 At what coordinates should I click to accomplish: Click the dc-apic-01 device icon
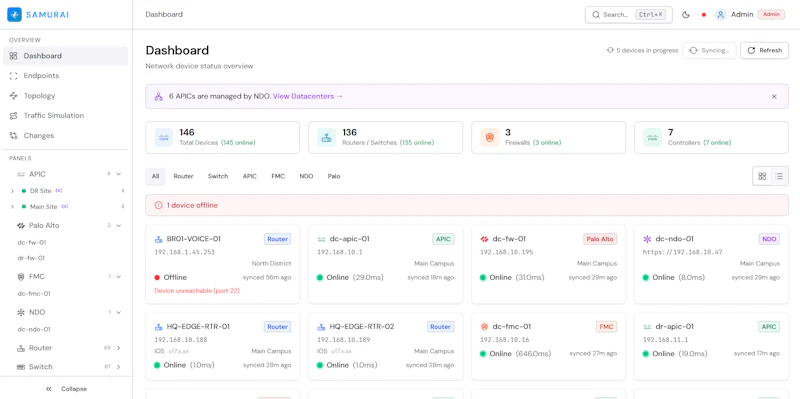coord(321,239)
